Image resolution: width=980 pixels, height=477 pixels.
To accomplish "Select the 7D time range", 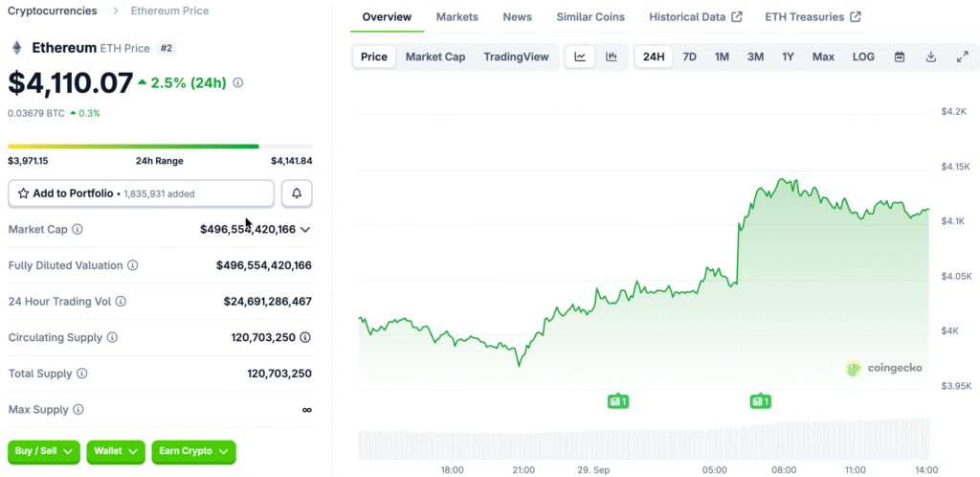I will click(x=689, y=57).
